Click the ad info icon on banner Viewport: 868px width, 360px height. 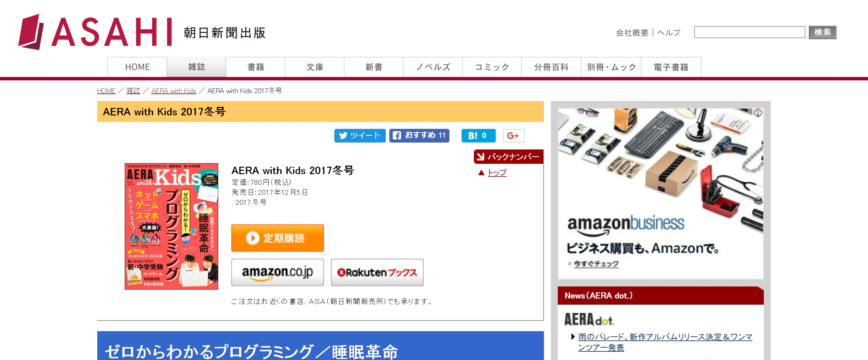click(x=758, y=113)
